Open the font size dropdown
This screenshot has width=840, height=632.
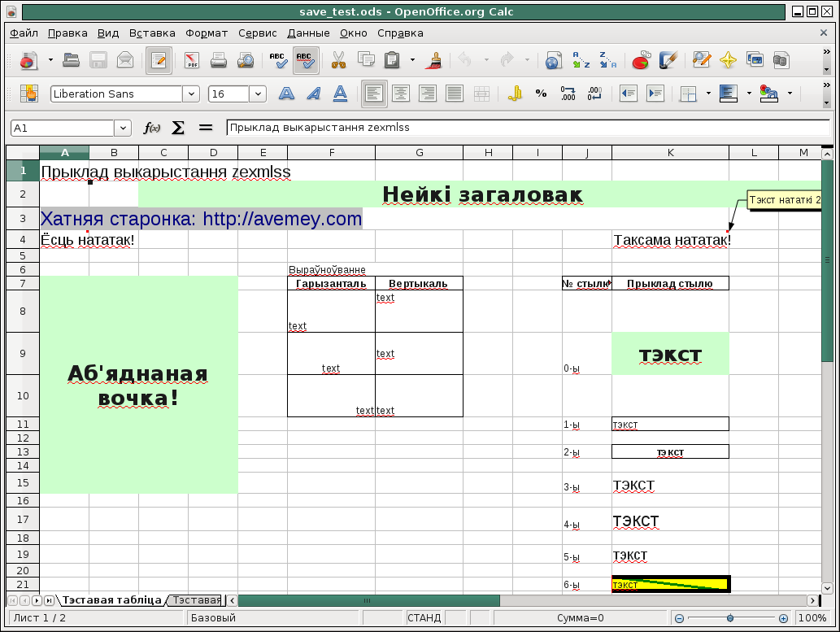pos(258,94)
